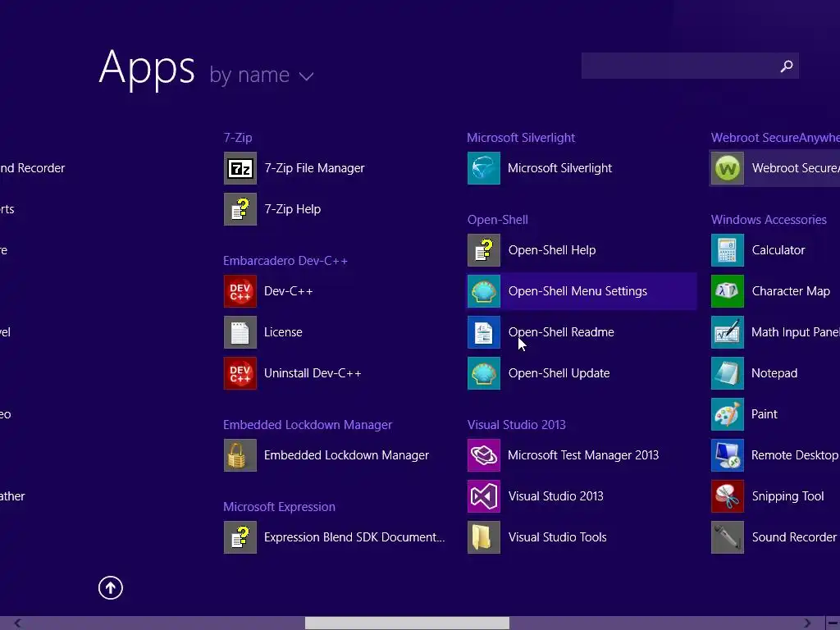
Task: Select the Open-Shell group heading
Action: pyautogui.click(x=498, y=220)
